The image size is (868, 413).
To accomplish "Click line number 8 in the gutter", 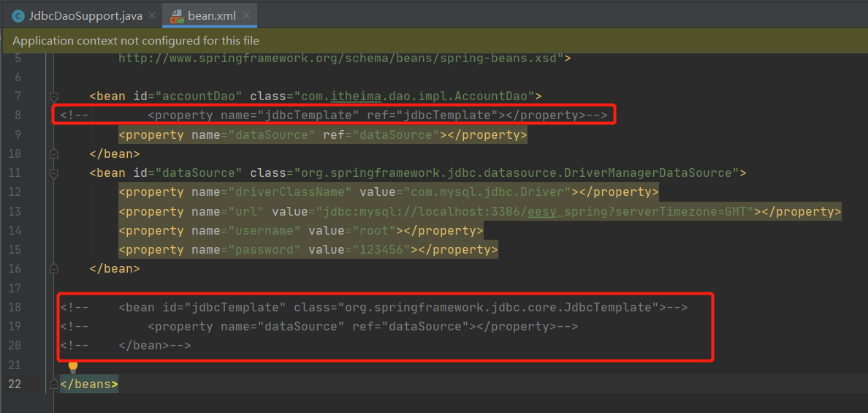I will pyautogui.click(x=17, y=115).
